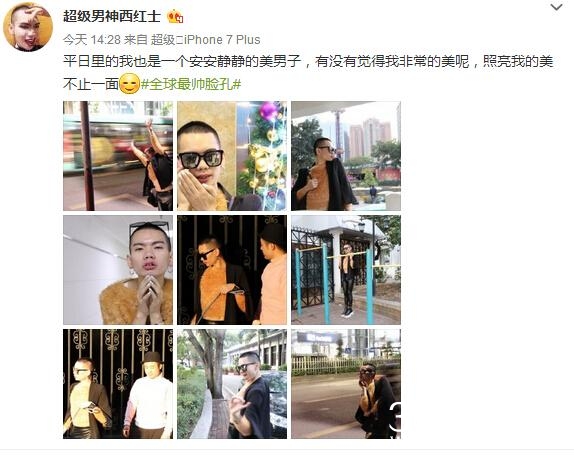This screenshot has width=574, height=456.
Task: Click the smiling emoji in the post
Action: click(x=130, y=84)
